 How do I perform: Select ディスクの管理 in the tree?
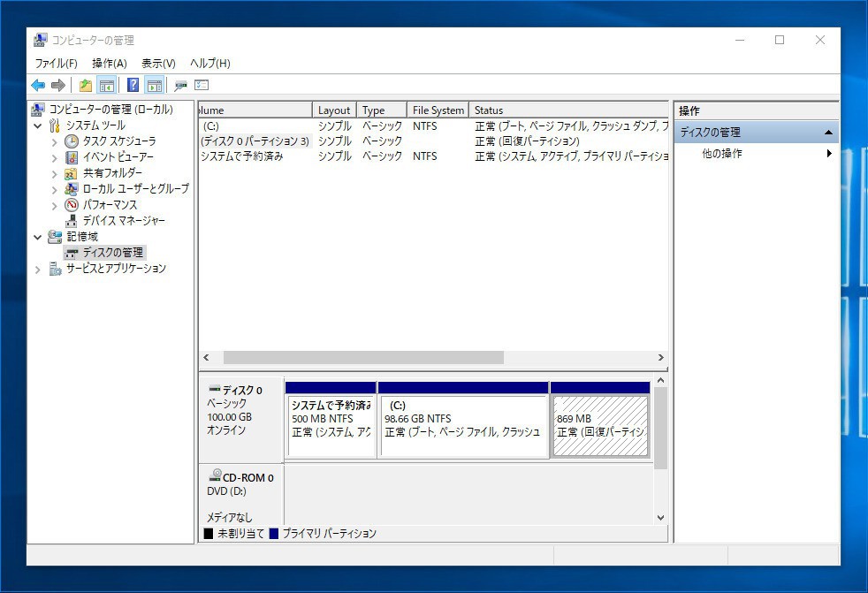pyautogui.click(x=112, y=253)
